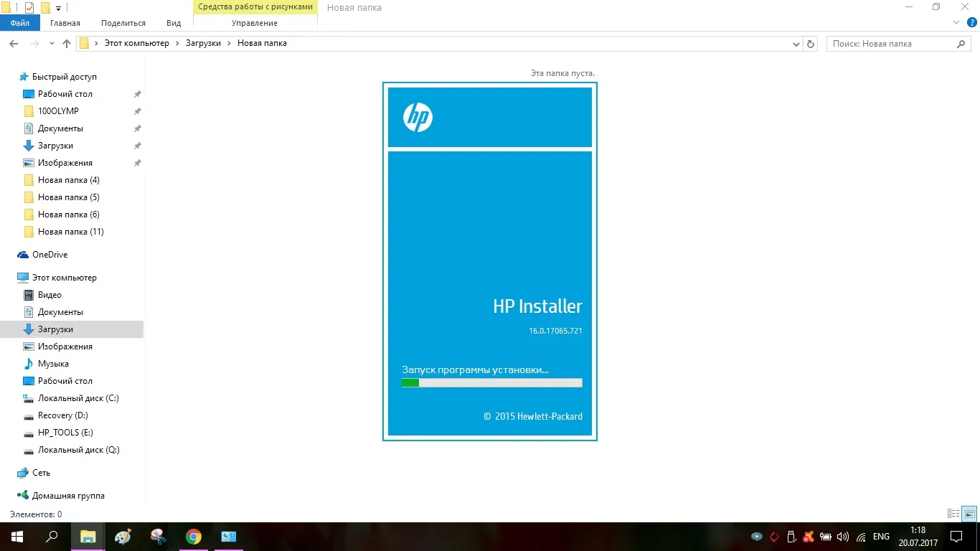Click Новая папка in the address breadcrumb
Screen dimensions: 980x551
262,44
